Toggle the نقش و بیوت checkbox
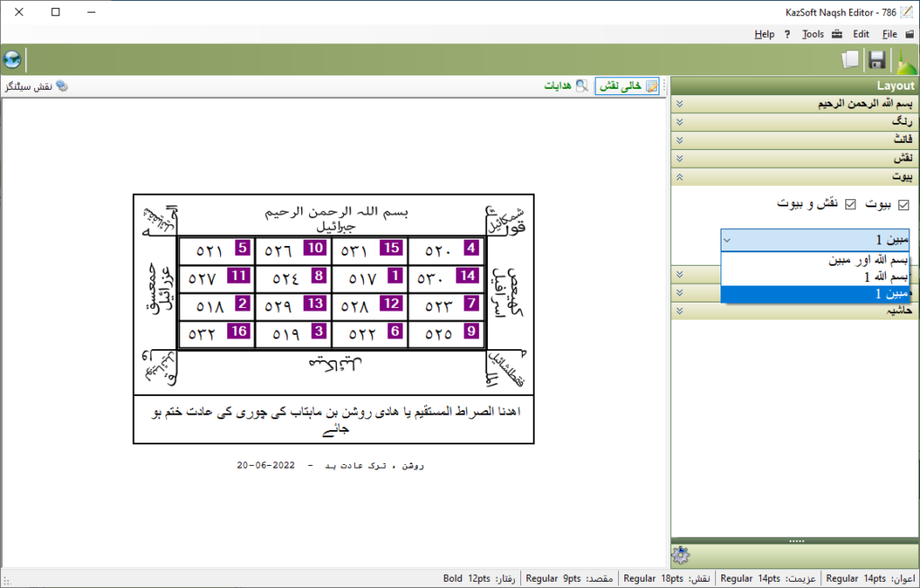 click(x=850, y=205)
